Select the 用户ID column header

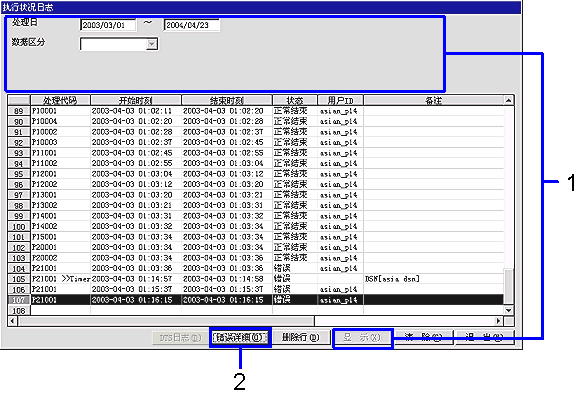click(x=340, y=100)
